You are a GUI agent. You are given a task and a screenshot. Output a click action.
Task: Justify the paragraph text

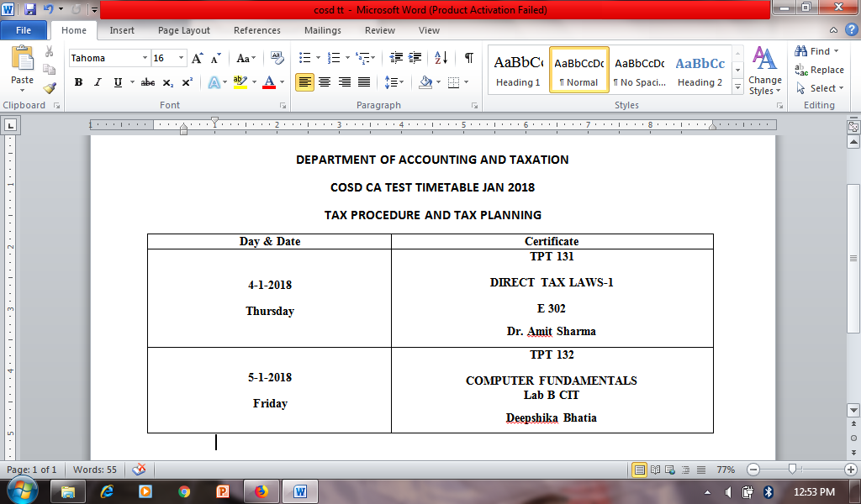tap(364, 82)
